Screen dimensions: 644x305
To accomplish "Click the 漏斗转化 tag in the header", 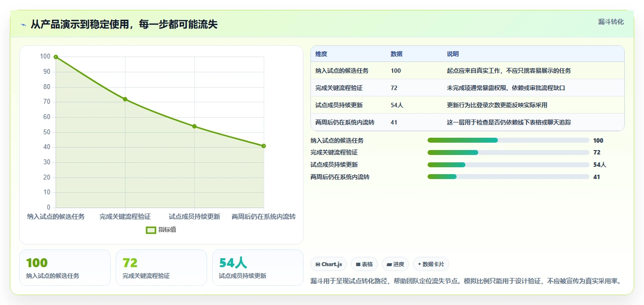I will tap(611, 22).
